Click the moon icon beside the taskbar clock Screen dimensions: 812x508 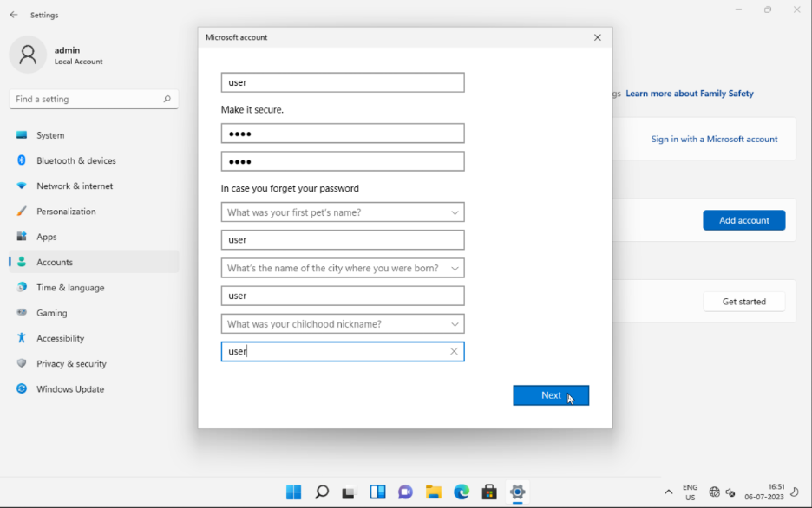(795, 492)
